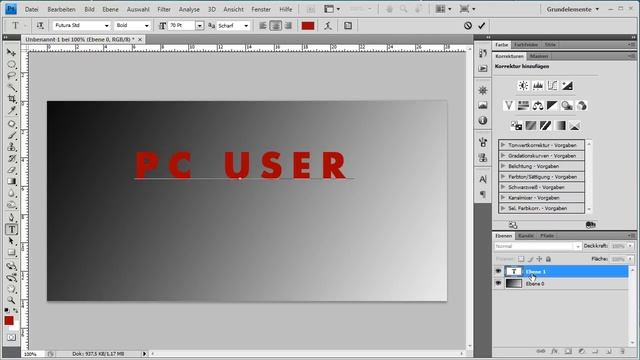This screenshot has width=640, height=360.
Task: Toggle text orientation button
Action: [x=40, y=25]
